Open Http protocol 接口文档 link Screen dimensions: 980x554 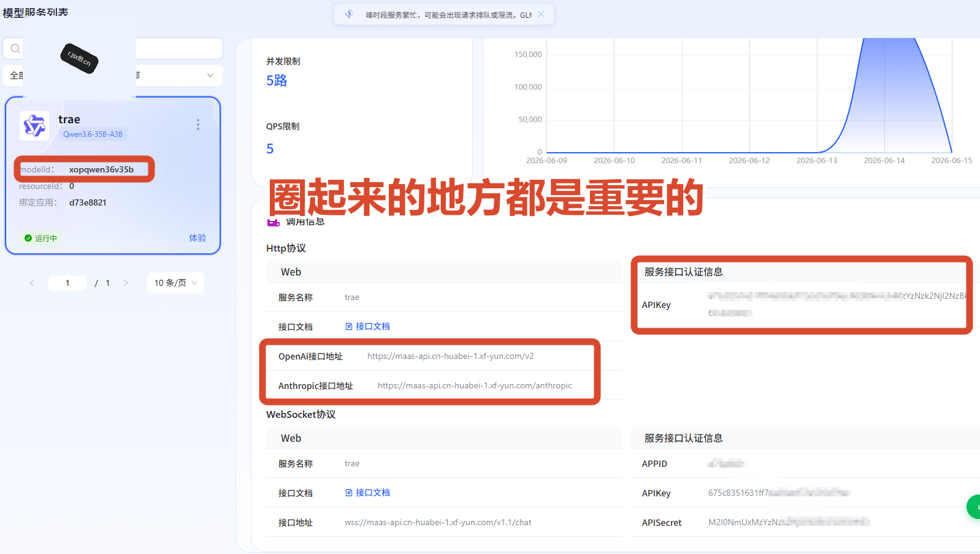coord(367,326)
